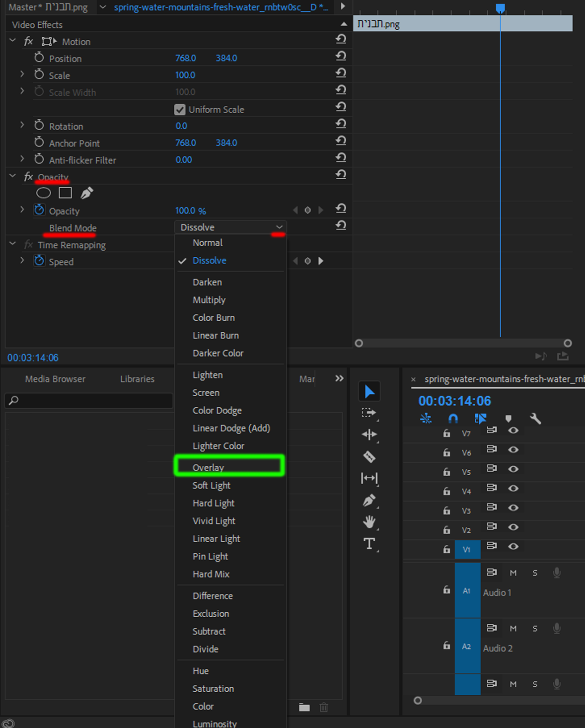Expand the Speed property
This screenshot has width=585, height=728.
coord(22,260)
